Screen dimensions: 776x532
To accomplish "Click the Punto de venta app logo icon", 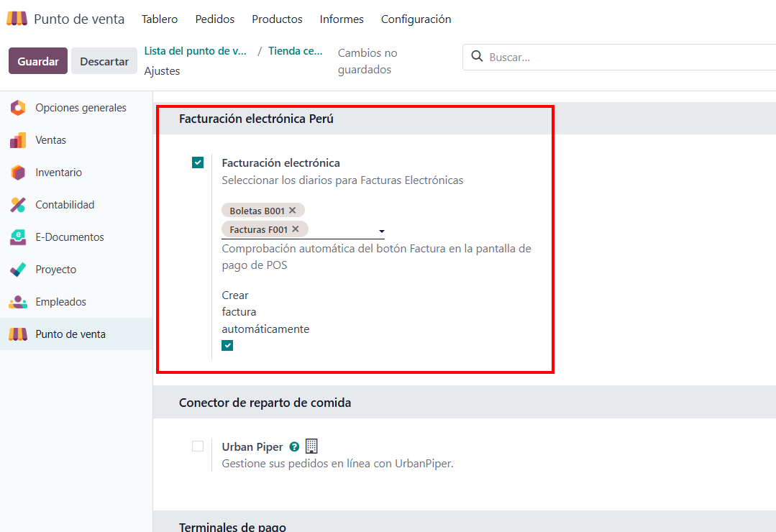I will (x=17, y=19).
